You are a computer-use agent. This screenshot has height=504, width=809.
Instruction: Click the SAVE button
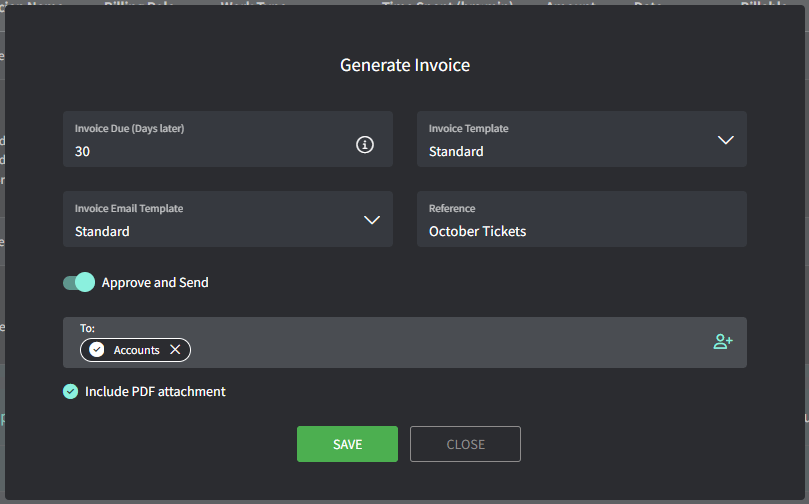(347, 444)
